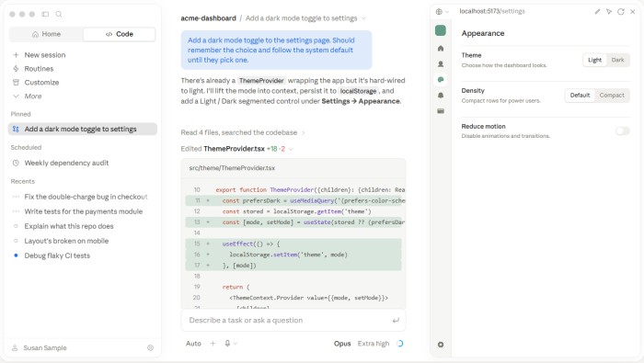
Task: Choose Compact density
Action: [612, 96]
